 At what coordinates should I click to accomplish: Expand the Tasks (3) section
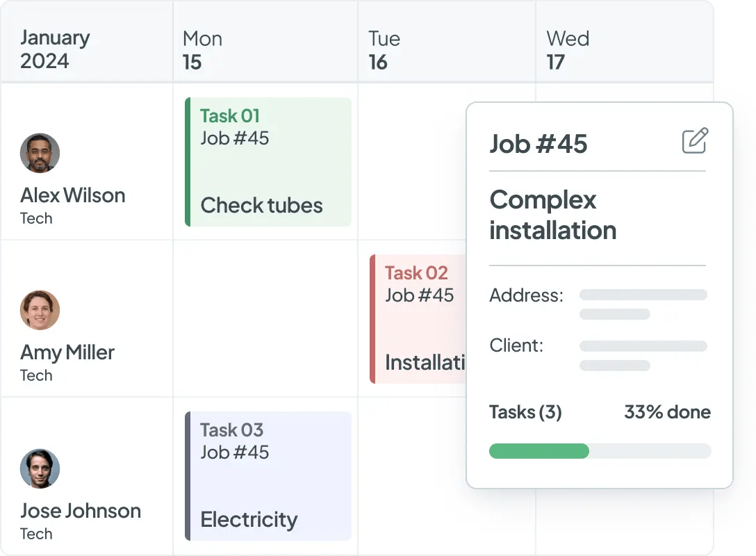pos(525,412)
